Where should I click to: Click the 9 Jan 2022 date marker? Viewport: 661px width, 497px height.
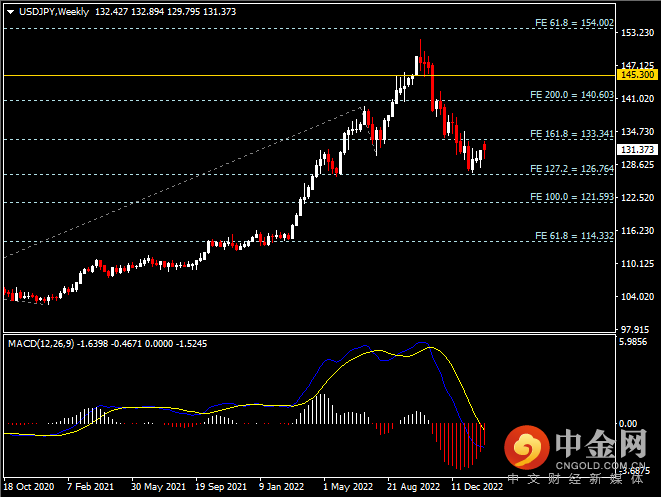pos(280,486)
